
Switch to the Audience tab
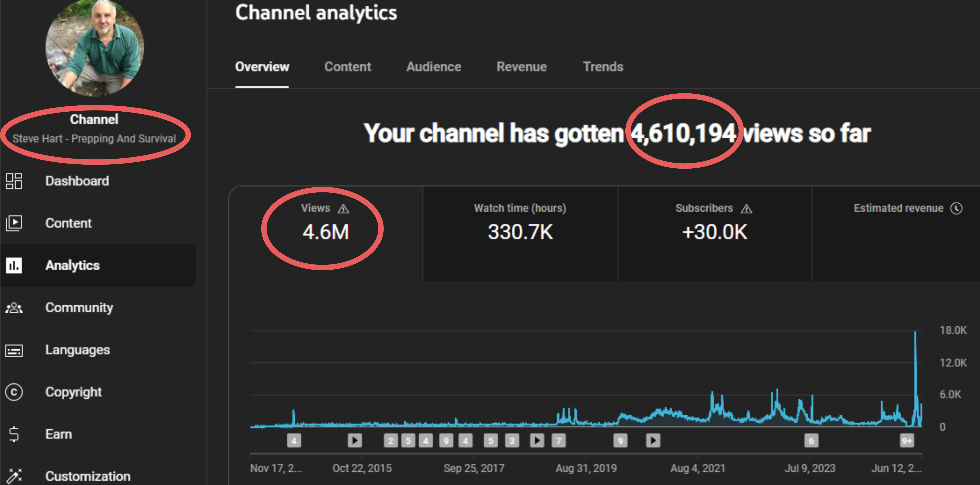tap(434, 67)
